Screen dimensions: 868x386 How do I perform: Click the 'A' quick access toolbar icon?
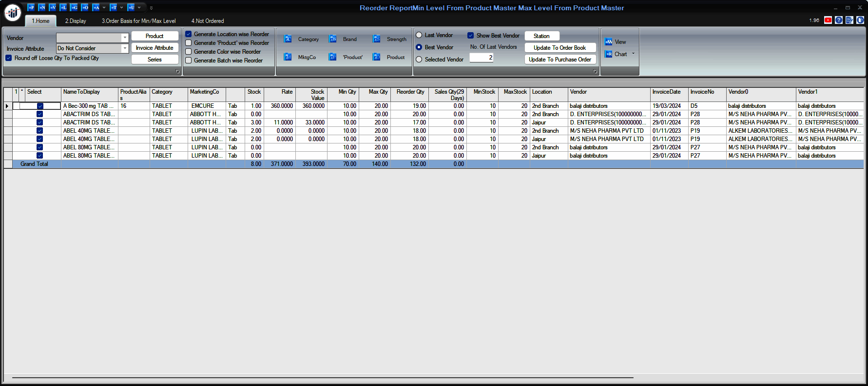click(x=96, y=7)
